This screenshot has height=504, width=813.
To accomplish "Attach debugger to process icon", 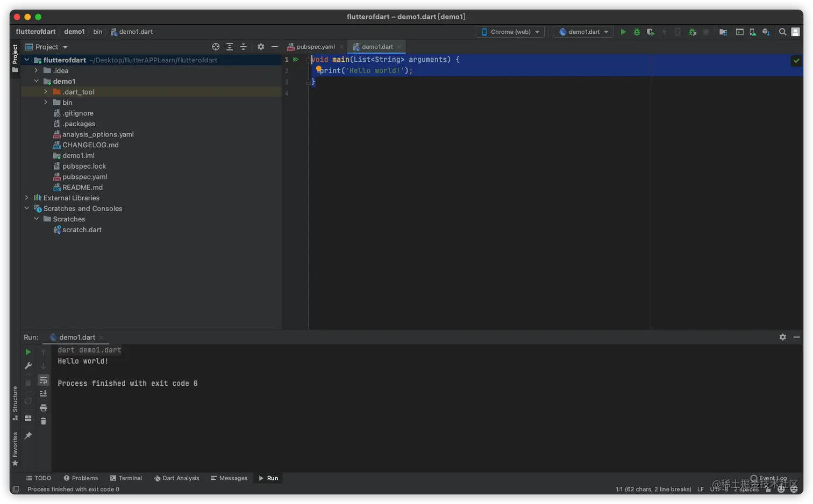I will point(693,32).
